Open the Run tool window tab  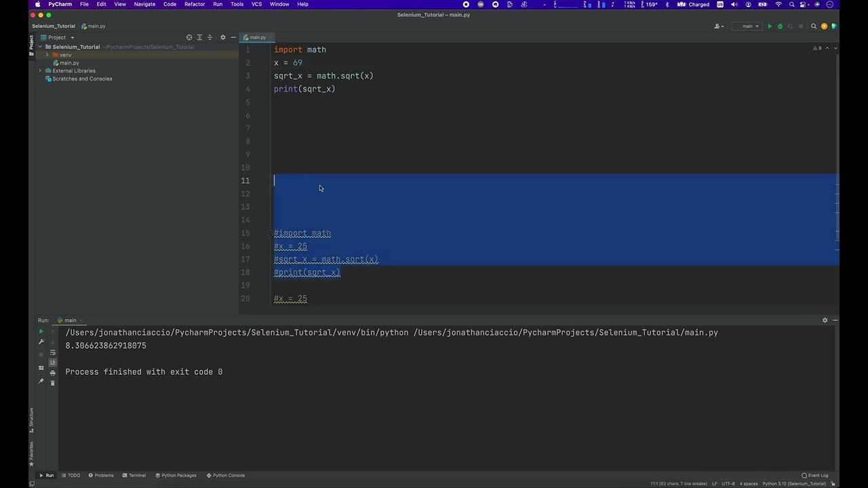[x=46, y=475]
